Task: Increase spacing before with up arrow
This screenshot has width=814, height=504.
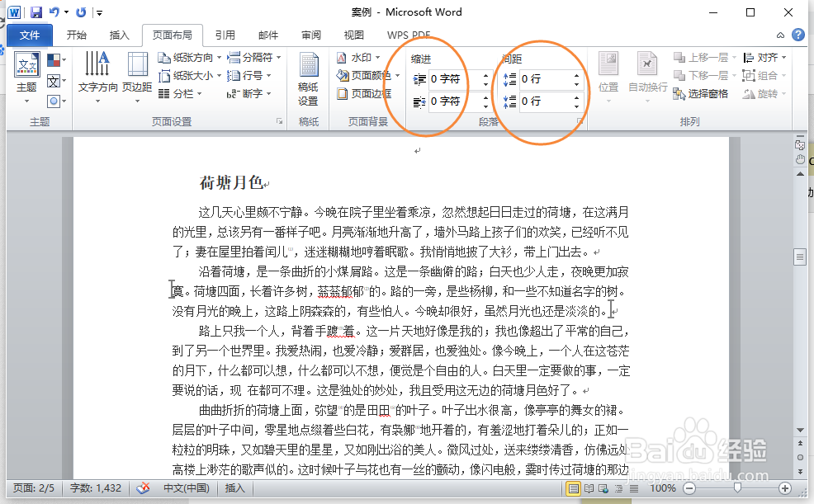Action: coord(577,75)
